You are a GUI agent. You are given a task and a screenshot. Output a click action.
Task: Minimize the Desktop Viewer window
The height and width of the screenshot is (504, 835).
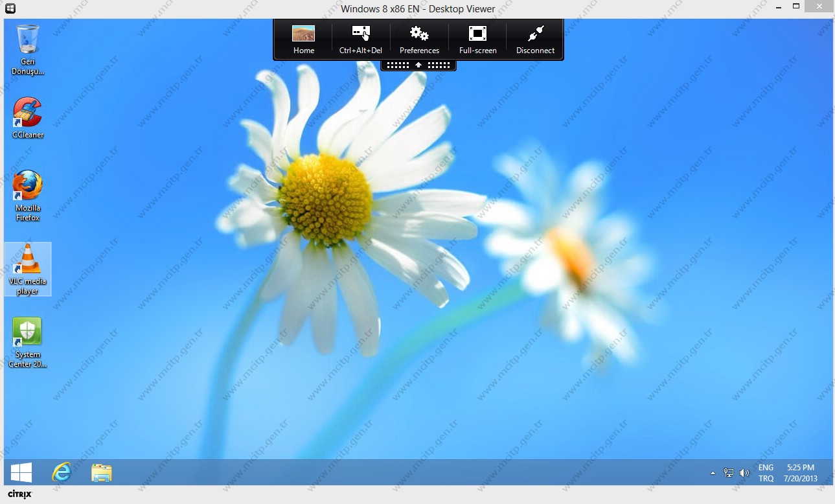coord(779,6)
